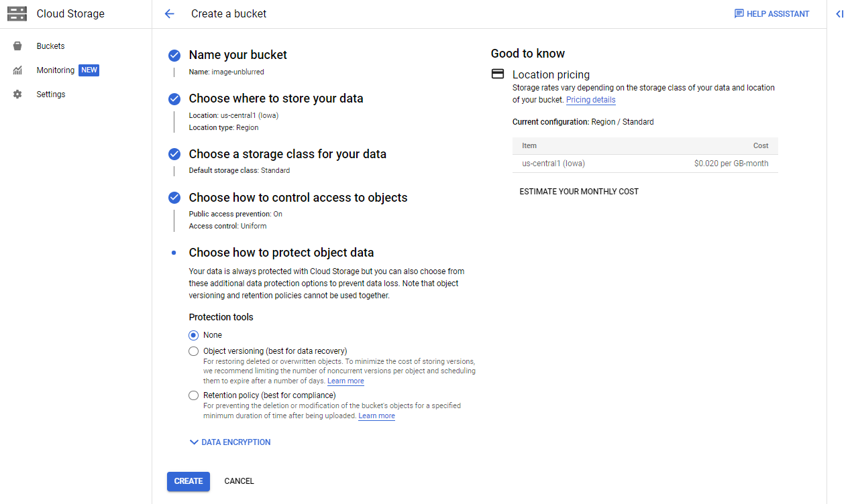
Task: Choose Retention policy for compliance
Action: [193, 395]
